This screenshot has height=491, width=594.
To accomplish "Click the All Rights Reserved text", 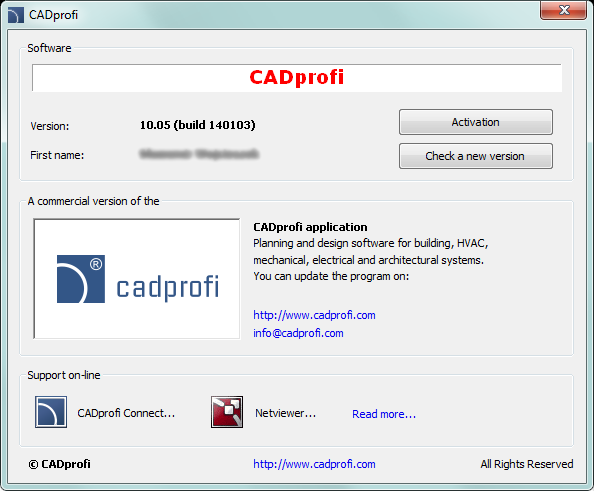I will coord(527,464).
